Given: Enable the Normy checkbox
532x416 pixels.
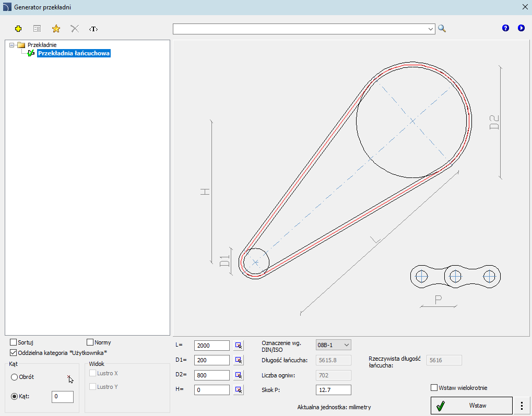Looking at the screenshot, I should [90, 342].
